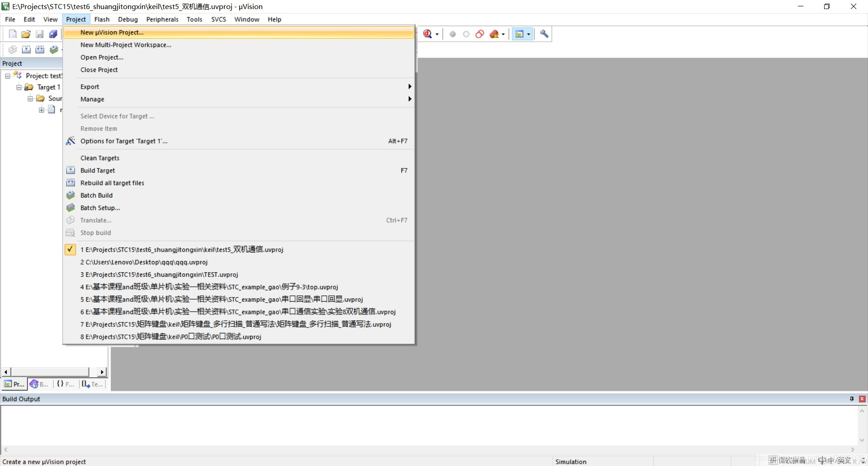
Task: Open the Flash menu
Action: coord(102,19)
